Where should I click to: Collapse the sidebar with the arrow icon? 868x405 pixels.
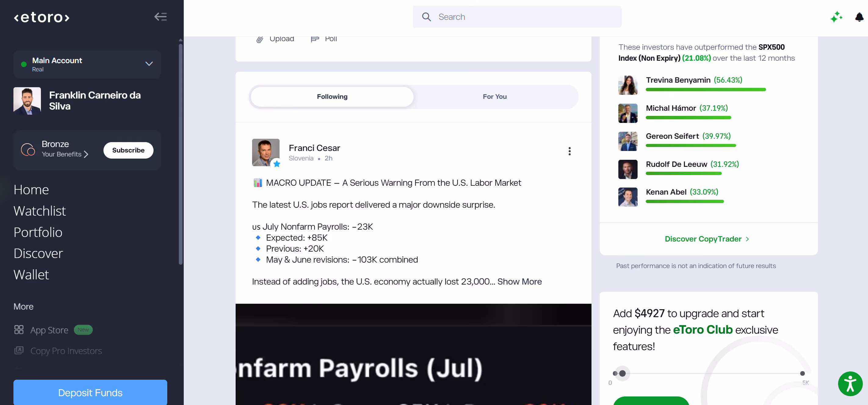pyautogui.click(x=161, y=16)
